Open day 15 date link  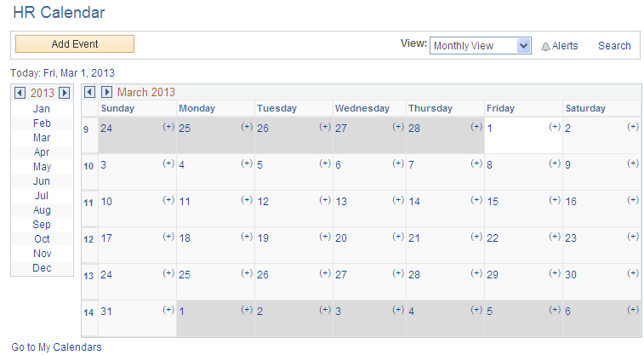click(493, 201)
